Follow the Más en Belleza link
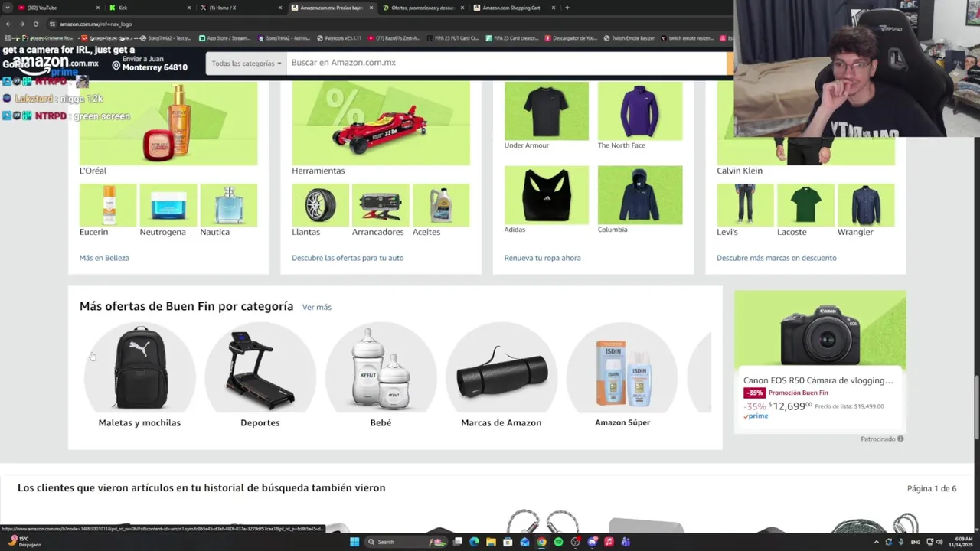980x551 pixels. tap(104, 258)
